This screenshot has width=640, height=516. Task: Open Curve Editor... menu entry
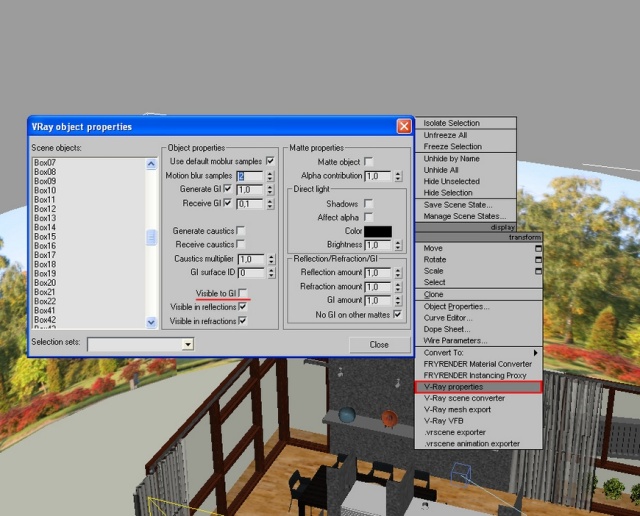tap(478, 318)
